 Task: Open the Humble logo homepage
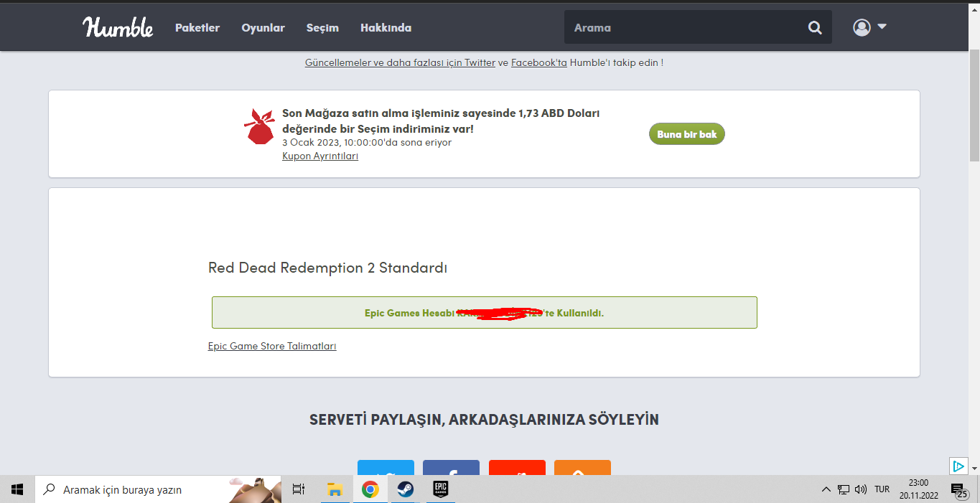tap(118, 27)
